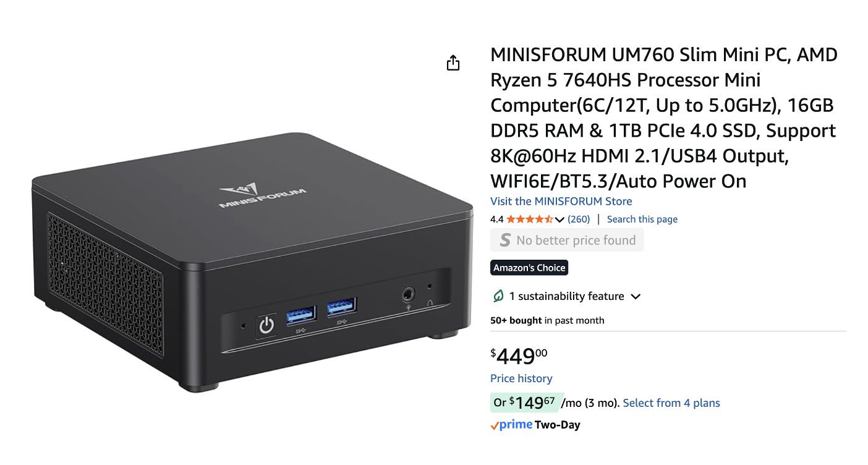Image resolution: width=868 pixels, height=465 pixels.
Task: Click the Prime logo with checkmark
Action: coord(511,425)
